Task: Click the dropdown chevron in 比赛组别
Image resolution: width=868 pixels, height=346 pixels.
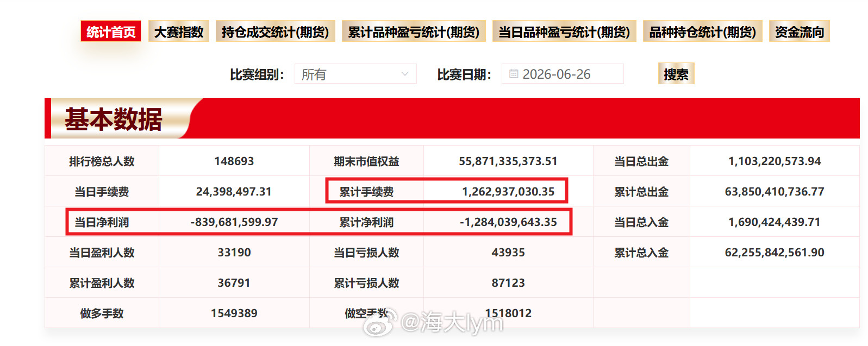Action: pyautogui.click(x=405, y=74)
